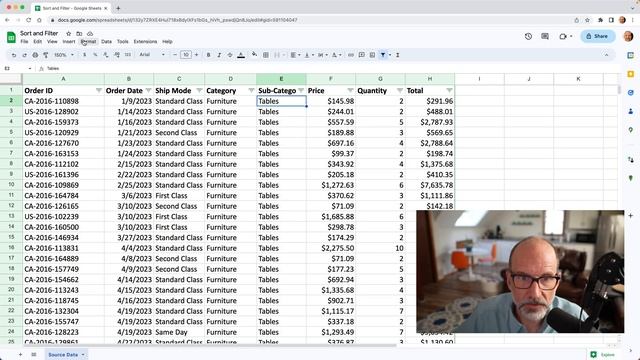Toggle Bold formatting
640x360 pixels.
(x=208, y=55)
